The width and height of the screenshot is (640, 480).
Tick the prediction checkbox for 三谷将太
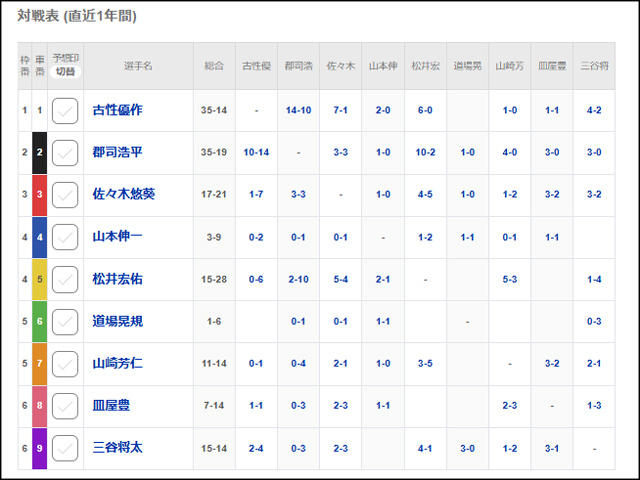65,447
